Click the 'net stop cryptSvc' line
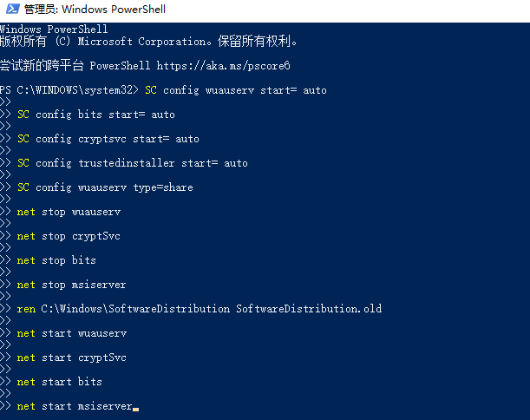The image size is (530, 420). coord(69,236)
